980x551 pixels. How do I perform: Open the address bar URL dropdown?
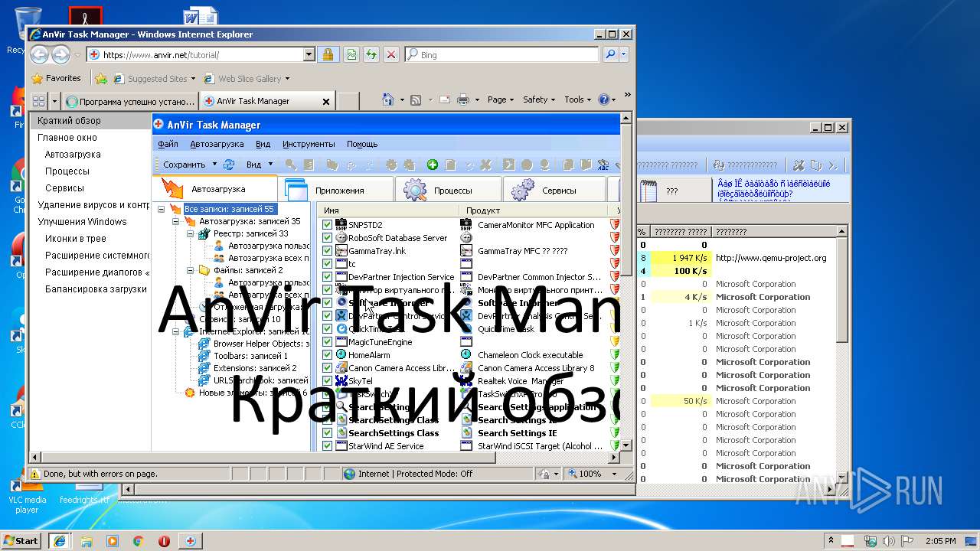click(309, 54)
